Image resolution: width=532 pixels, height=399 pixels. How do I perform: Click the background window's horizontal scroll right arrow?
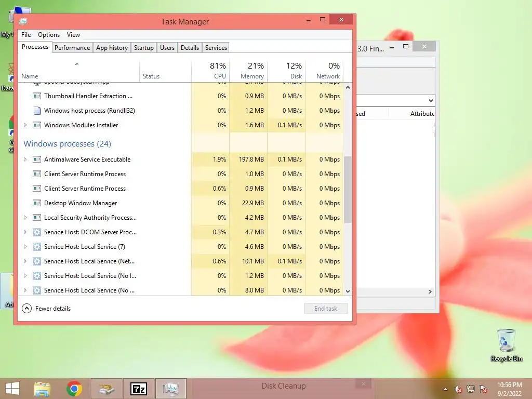[x=430, y=292]
